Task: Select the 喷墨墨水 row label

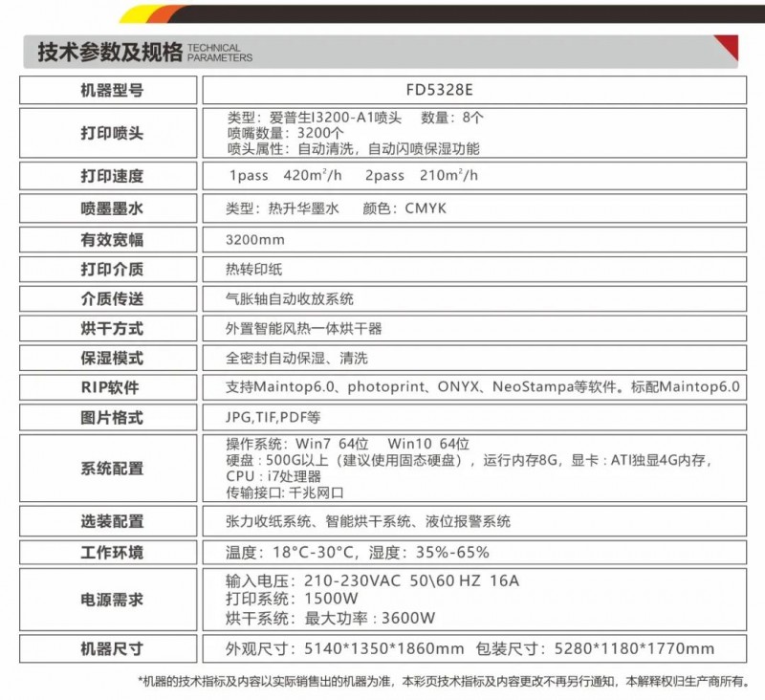Action: 112,208
